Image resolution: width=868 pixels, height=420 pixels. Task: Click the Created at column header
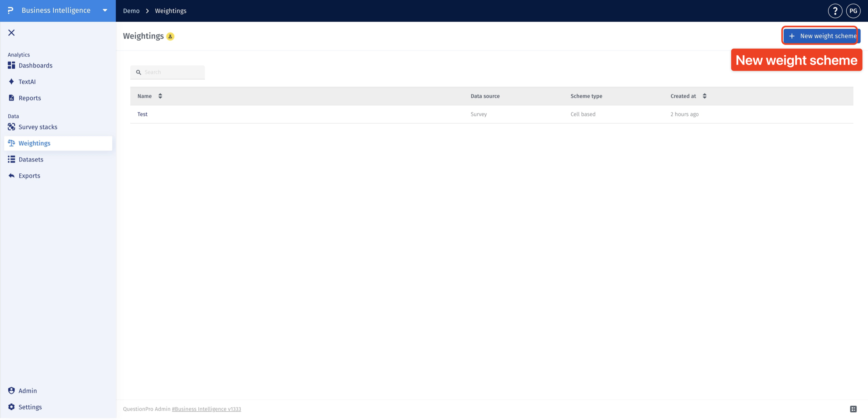tap(683, 96)
